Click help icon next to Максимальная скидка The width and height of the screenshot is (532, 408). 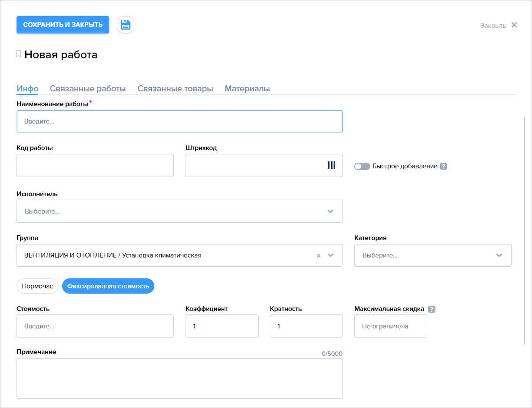coord(432,309)
